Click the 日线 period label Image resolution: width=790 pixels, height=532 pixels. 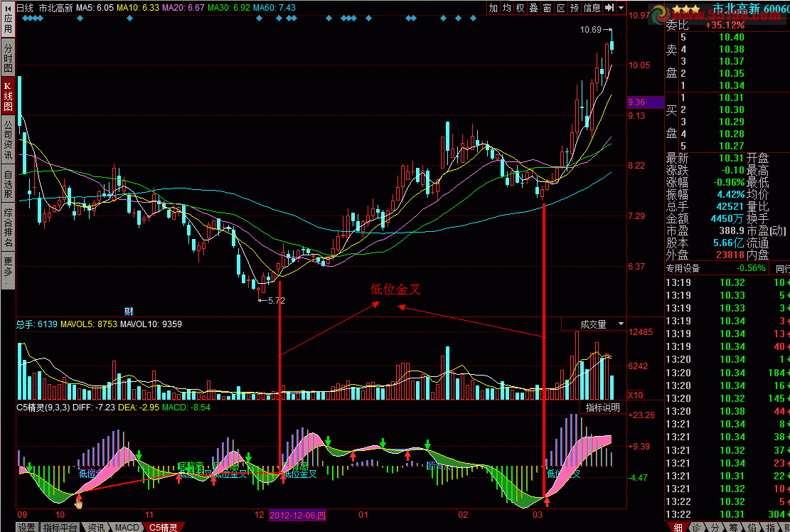[25, 8]
